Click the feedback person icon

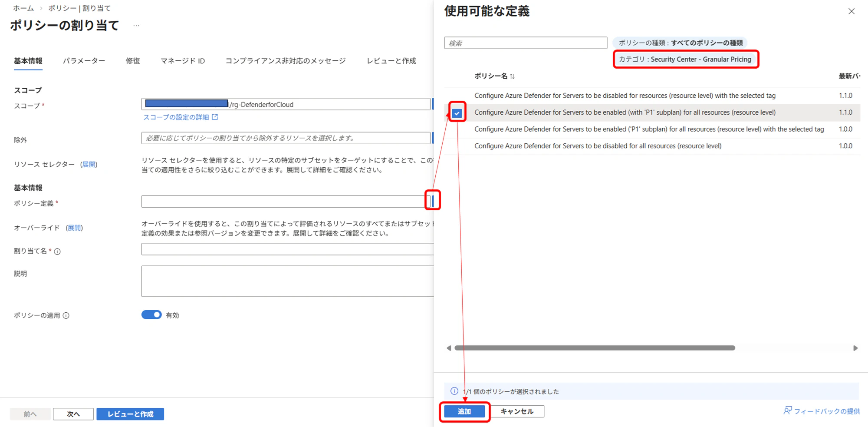click(787, 410)
